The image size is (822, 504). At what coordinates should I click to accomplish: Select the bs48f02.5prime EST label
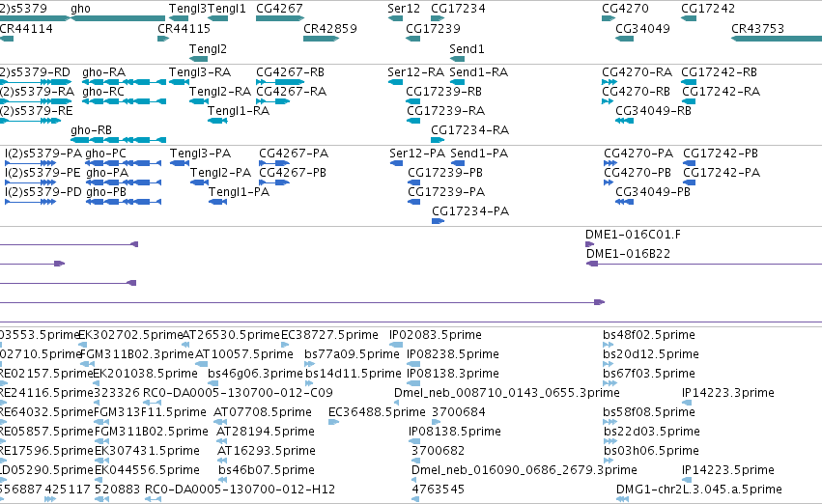click(649, 334)
